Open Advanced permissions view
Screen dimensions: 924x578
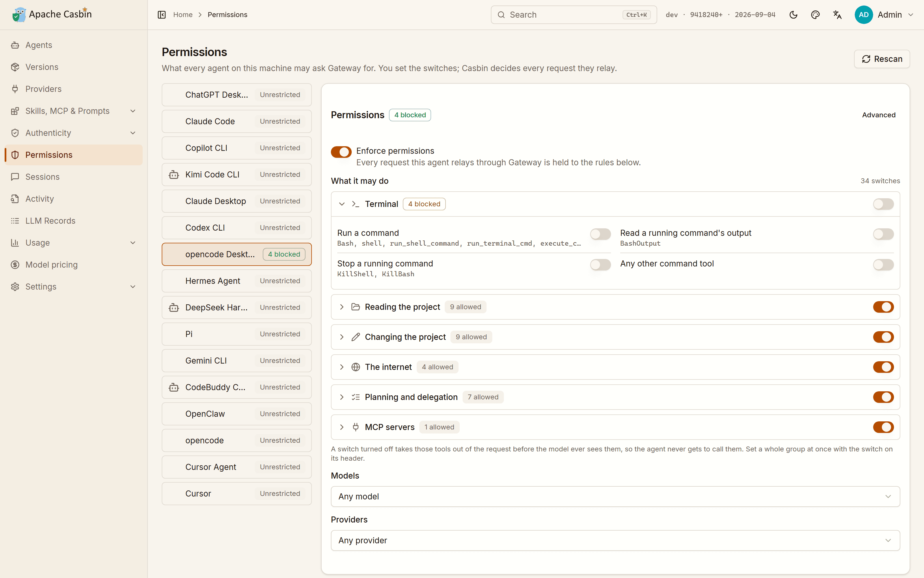tap(879, 115)
